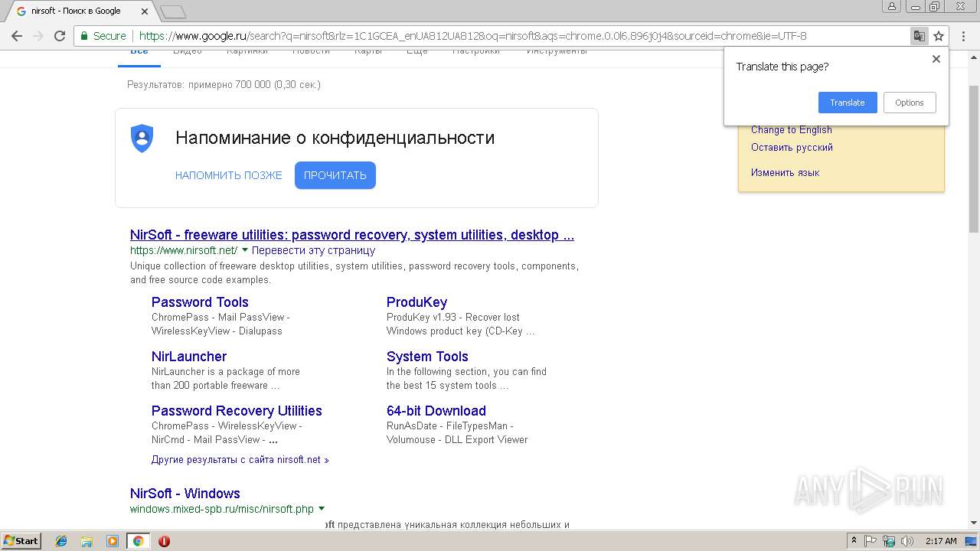
Task: Switch to the Карты search tab
Action: pyautogui.click(x=368, y=51)
